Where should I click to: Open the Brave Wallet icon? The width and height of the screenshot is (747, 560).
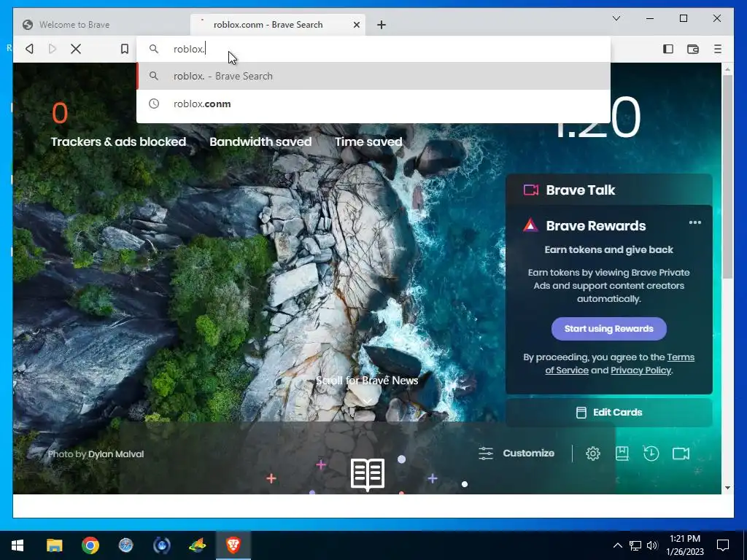point(693,49)
